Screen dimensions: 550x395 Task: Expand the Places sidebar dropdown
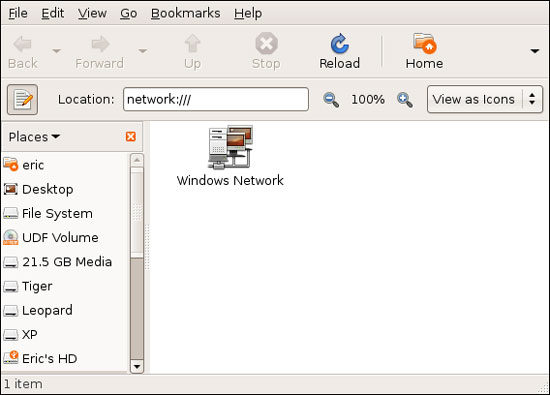pos(34,137)
